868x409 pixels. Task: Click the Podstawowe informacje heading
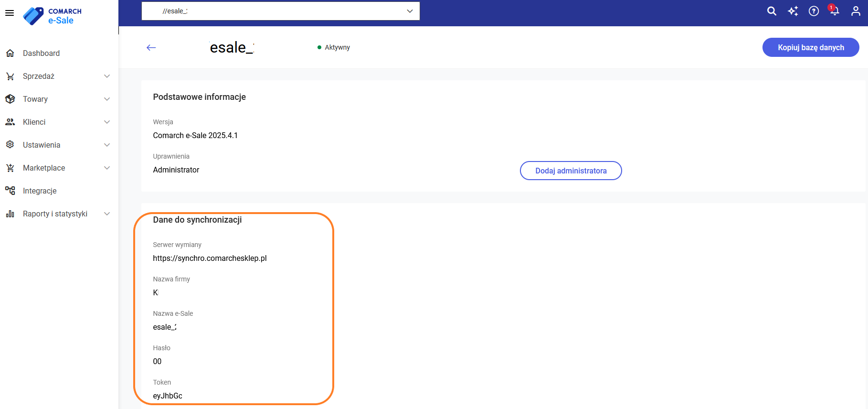coord(199,97)
